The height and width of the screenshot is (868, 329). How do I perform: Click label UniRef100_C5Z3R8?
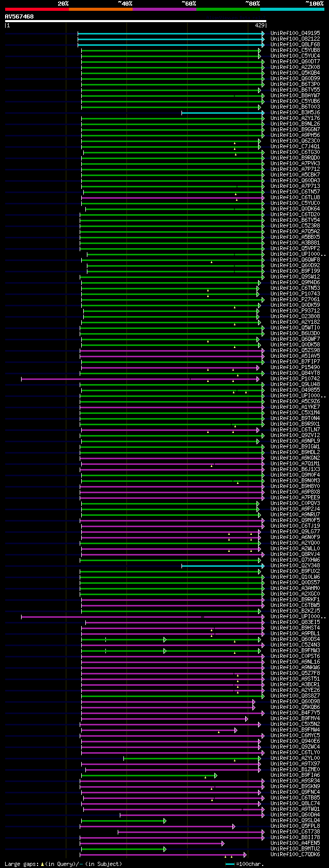(x=295, y=225)
